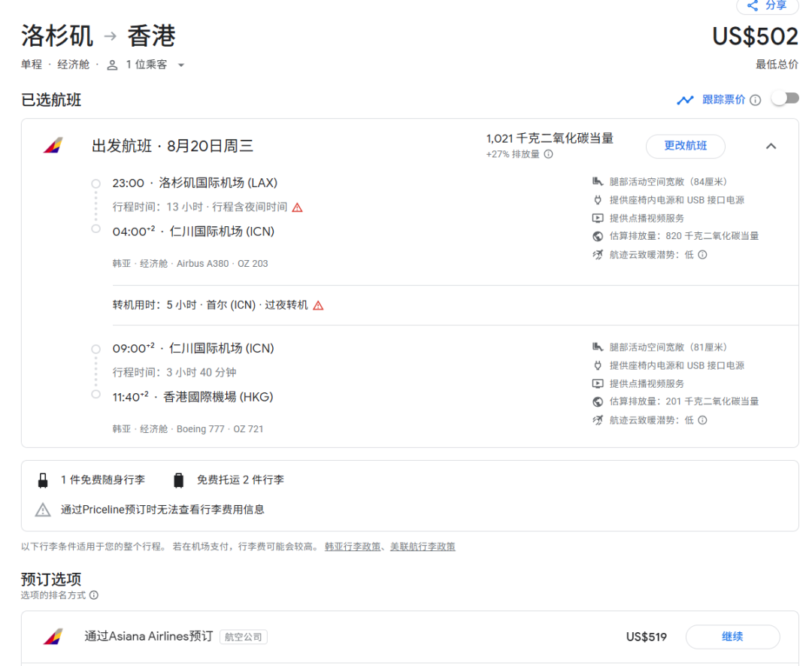This screenshot has width=812, height=666.
Task: Open the 美联航行李政策 link
Action: 423,546
